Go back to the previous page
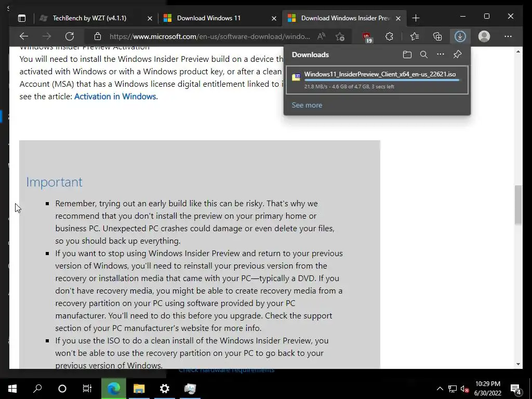This screenshot has height=399, width=532. point(24,36)
